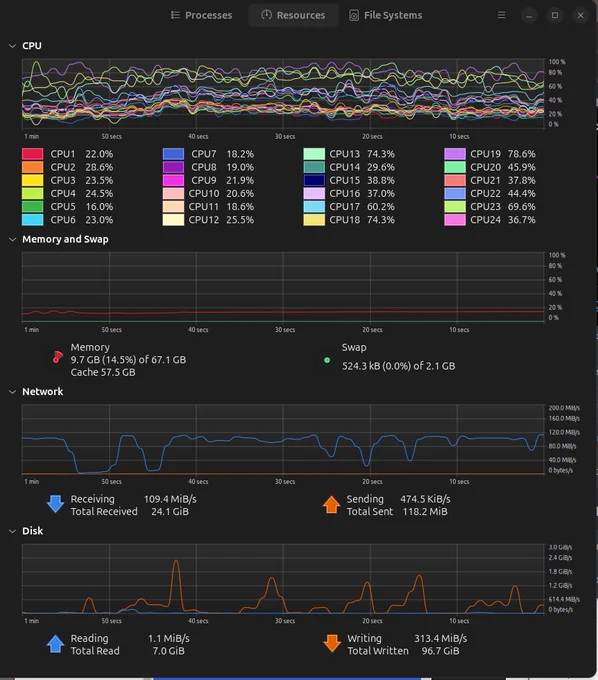Maximize the System Monitor window
Viewport: 598px width, 680px height.
point(555,15)
